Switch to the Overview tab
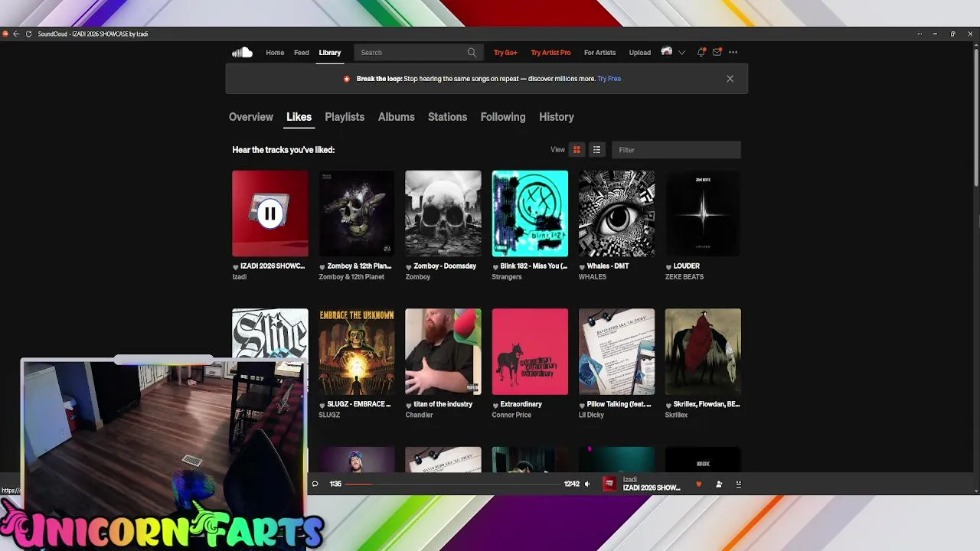 (251, 117)
